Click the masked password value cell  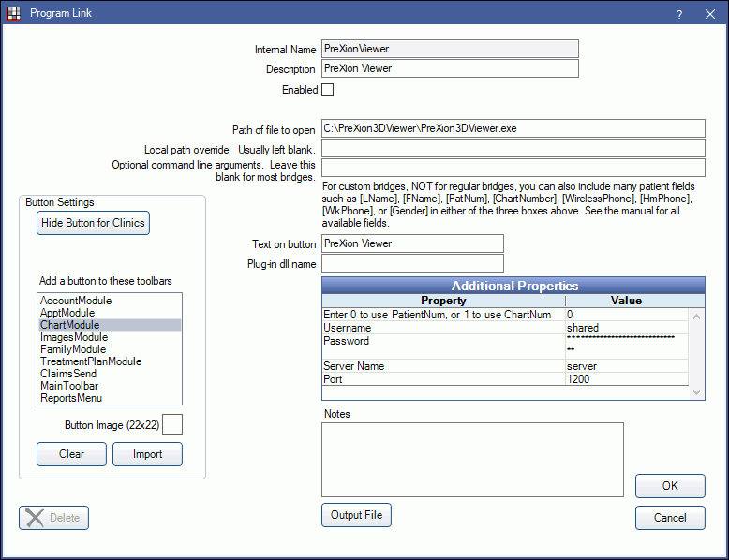(627, 346)
